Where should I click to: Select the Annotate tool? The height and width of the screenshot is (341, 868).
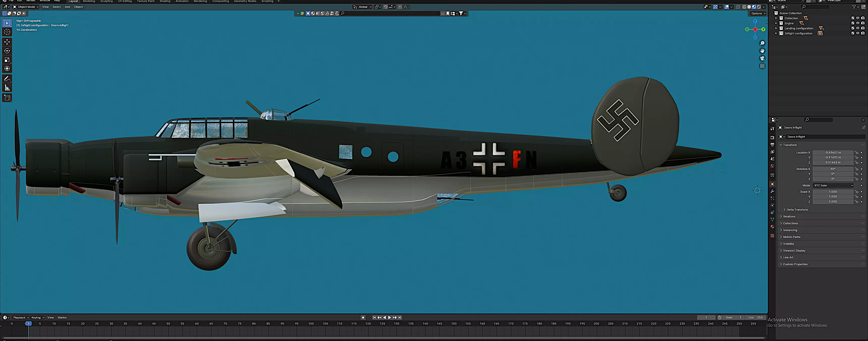[7, 79]
